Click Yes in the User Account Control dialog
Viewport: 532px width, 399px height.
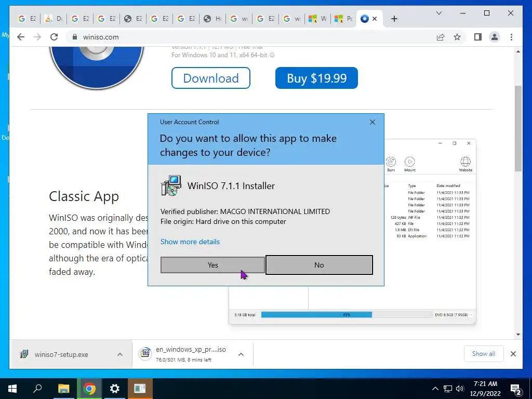[212, 265]
